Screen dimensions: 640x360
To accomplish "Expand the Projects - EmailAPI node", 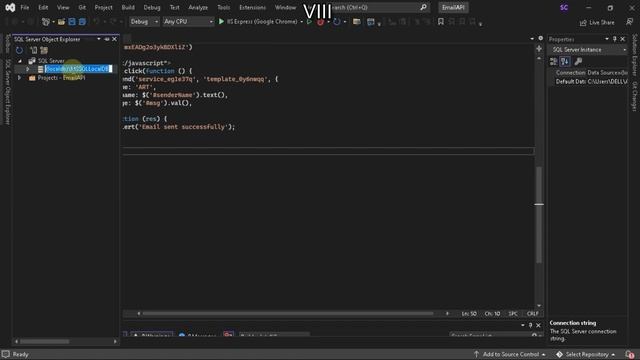I will (19, 78).
